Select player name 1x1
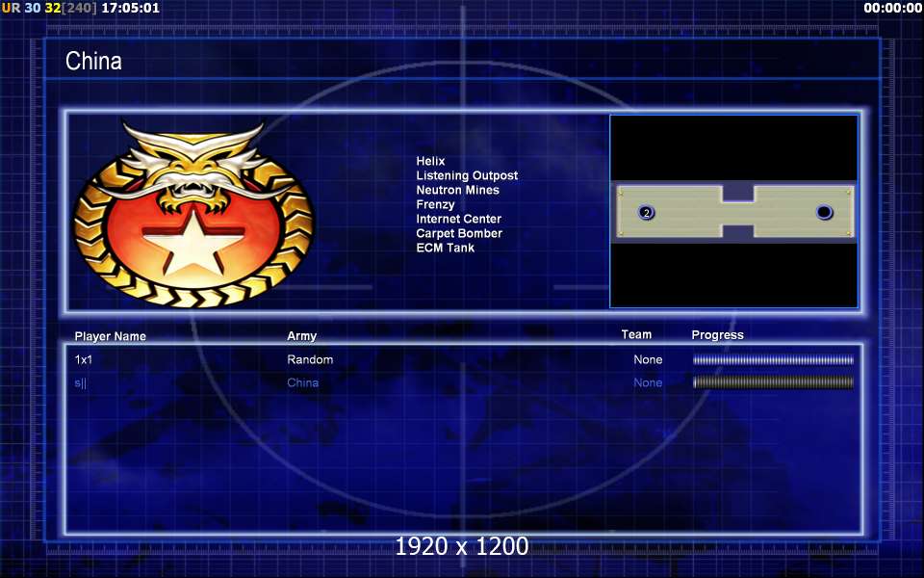924x578 pixels. click(x=83, y=359)
